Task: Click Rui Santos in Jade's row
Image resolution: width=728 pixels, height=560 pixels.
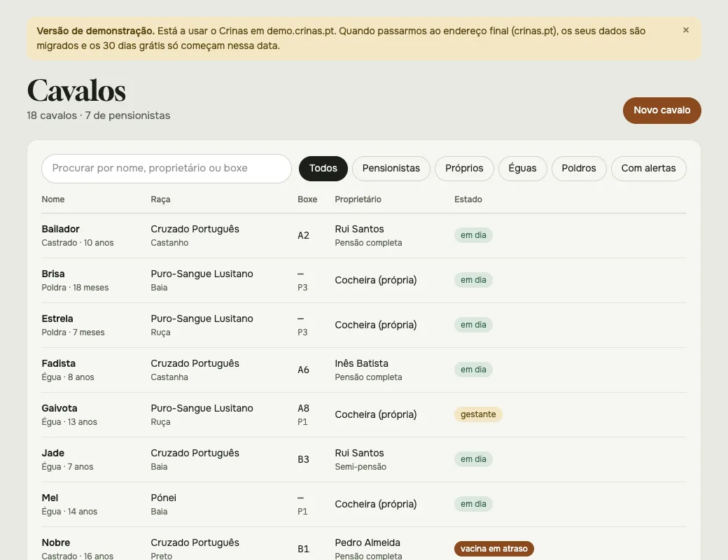Action: 359,453
